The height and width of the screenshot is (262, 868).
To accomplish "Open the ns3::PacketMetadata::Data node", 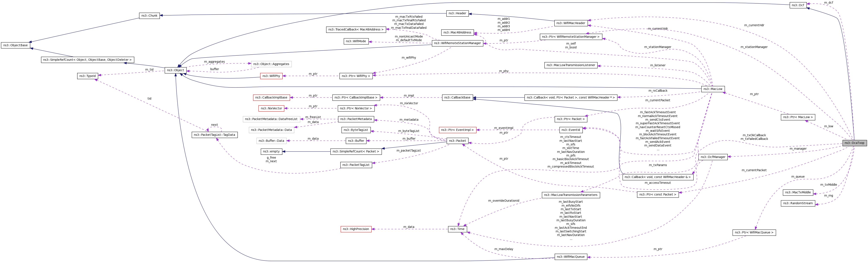I will pyautogui.click(x=271, y=130).
